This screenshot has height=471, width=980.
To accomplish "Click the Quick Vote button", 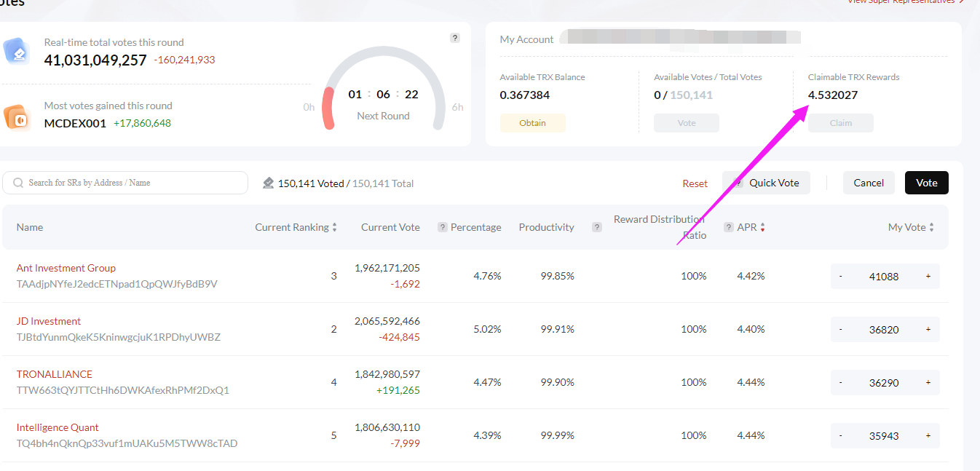I will click(x=766, y=183).
